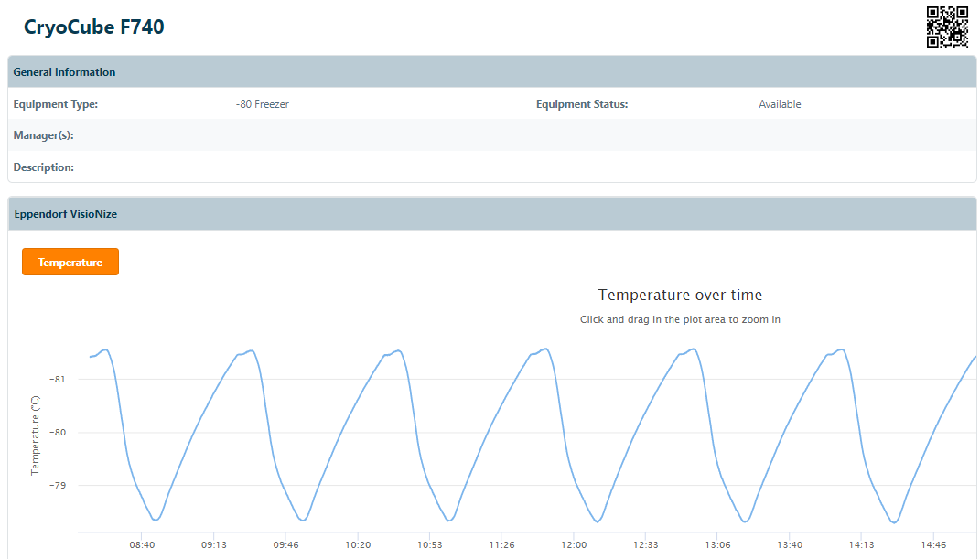This screenshot has height=559, width=980.
Task: Click the zoom instruction subtitle under chart title
Action: point(680,319)
